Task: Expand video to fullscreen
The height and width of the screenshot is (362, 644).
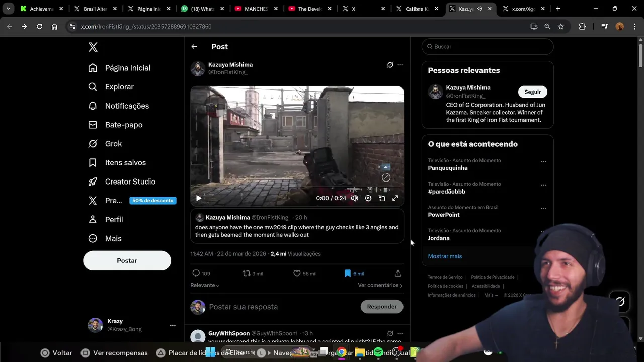Action: click(x=395, y=198)
